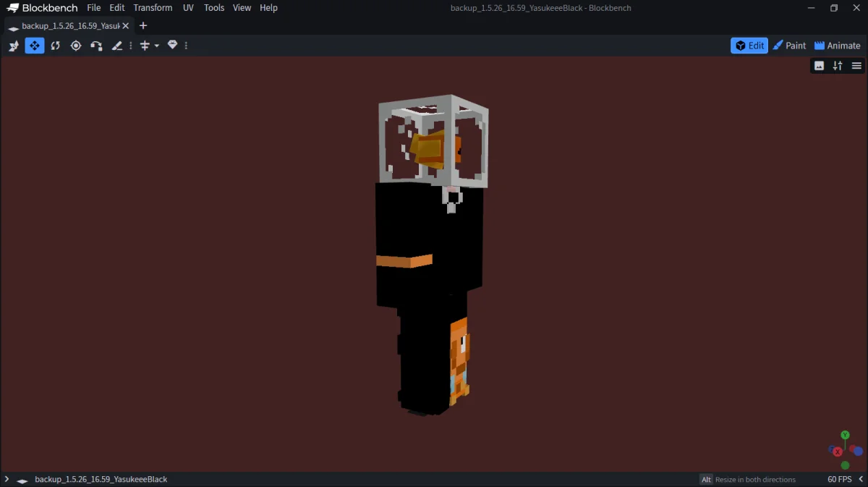This screenshot has width=868, height=487.
Task: Click the green Y axis on navigation gizmo
Action: click(x=845, y=435)
